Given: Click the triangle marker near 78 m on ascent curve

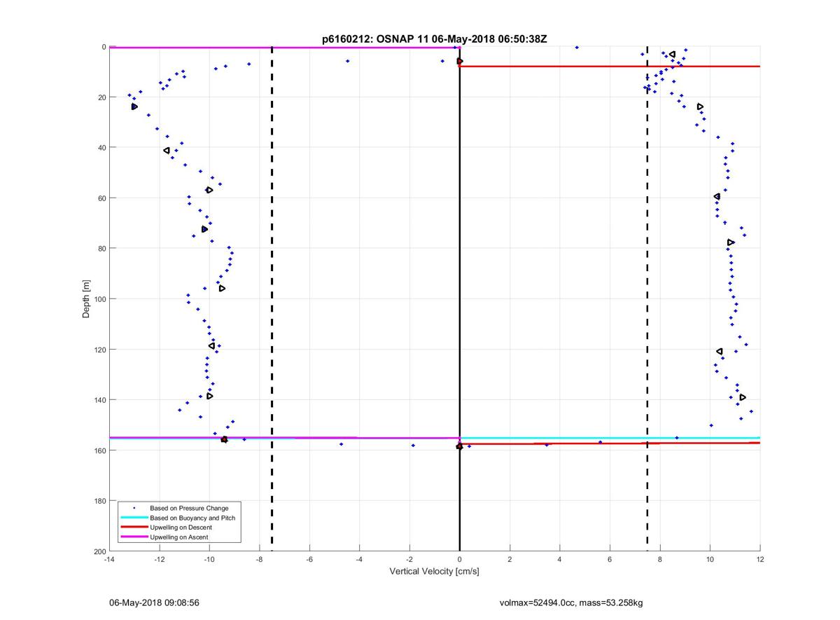Looking at the screenshot, I should 731,242.
